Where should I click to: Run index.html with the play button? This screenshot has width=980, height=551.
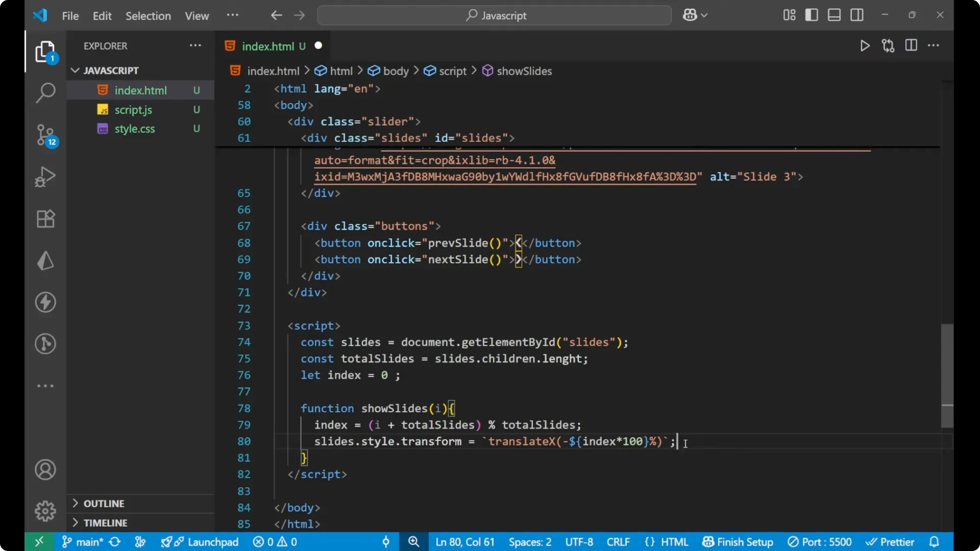(x=865, y=45)
